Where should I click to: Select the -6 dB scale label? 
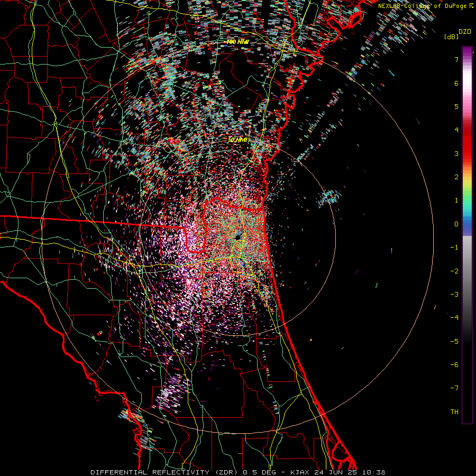click(x=454, y=365)
